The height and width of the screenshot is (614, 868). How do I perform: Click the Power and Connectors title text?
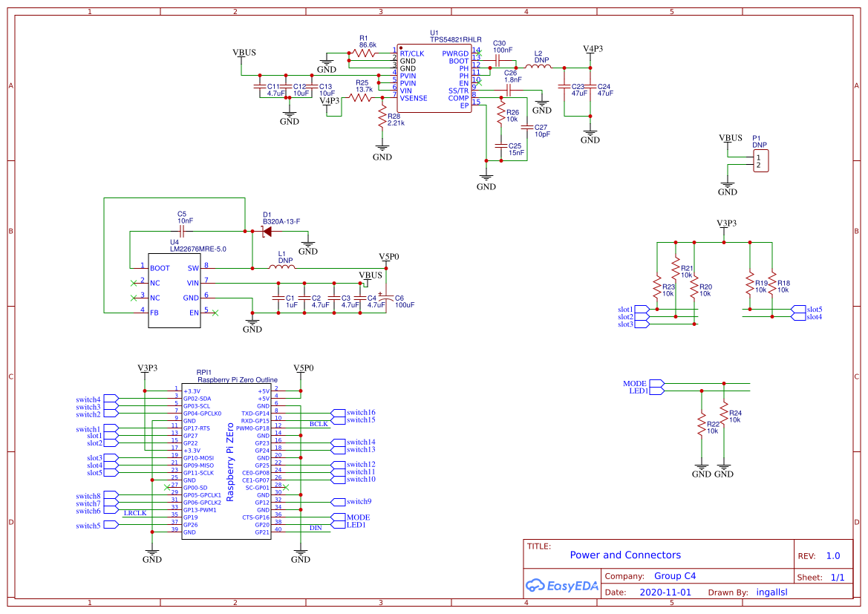[626, 555]
